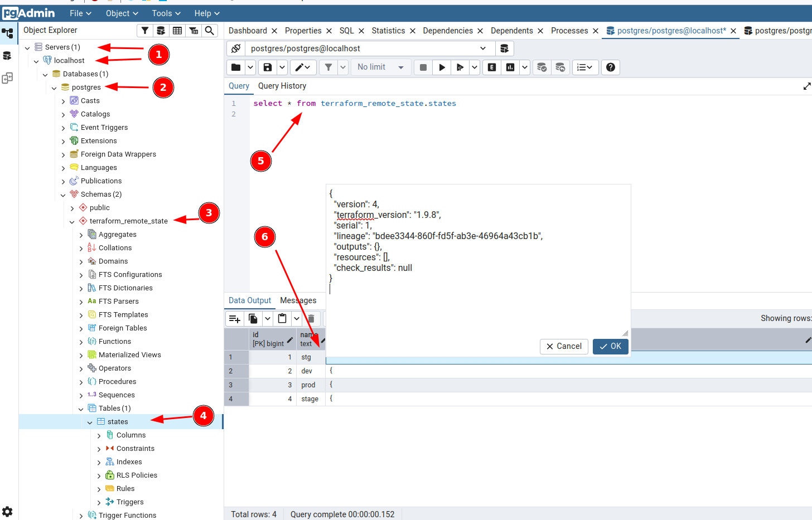Image resolution: width=812 pixels, height=520 pixels.
Task: Open the No limit rows dropdown
Action: pos(381,67)
